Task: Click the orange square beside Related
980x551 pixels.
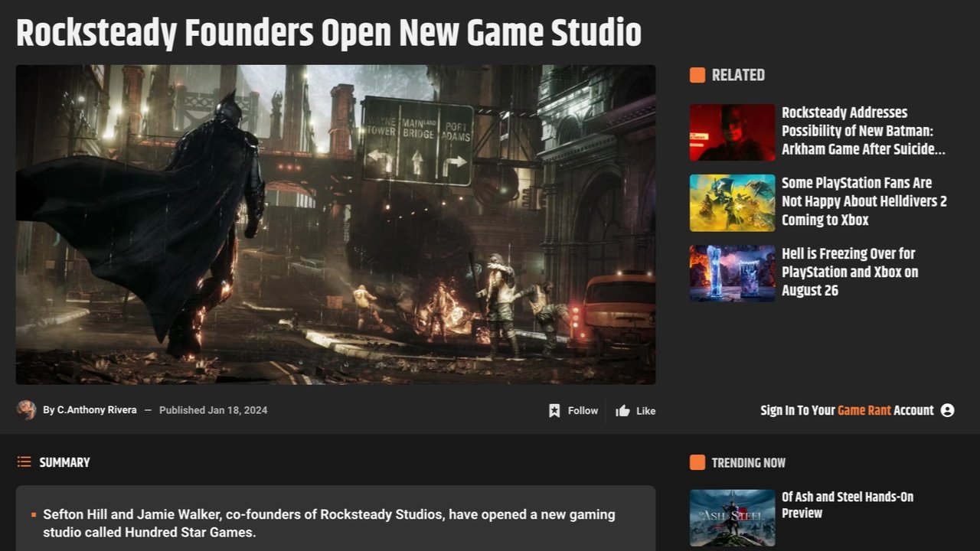Action: (x=697, y=75)
